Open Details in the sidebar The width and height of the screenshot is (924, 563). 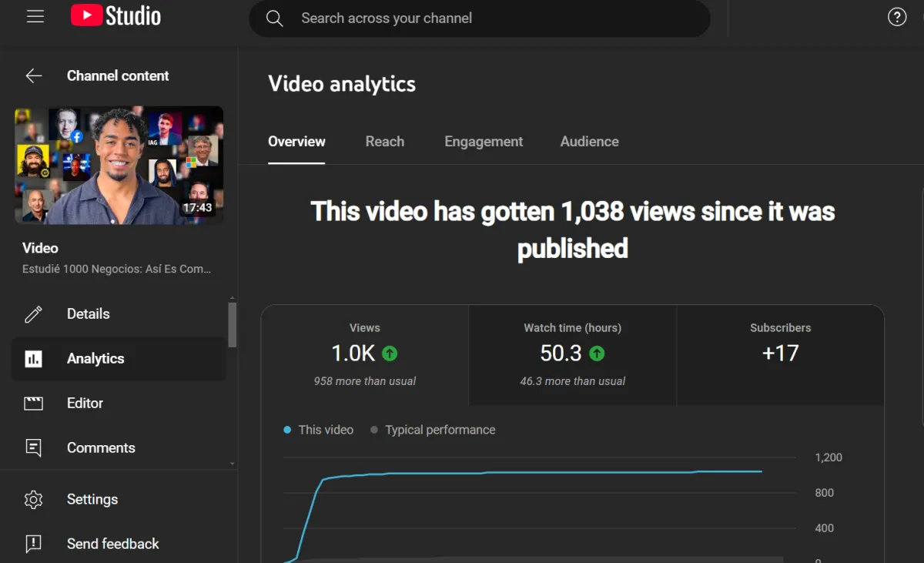click(x=119, y=314)
